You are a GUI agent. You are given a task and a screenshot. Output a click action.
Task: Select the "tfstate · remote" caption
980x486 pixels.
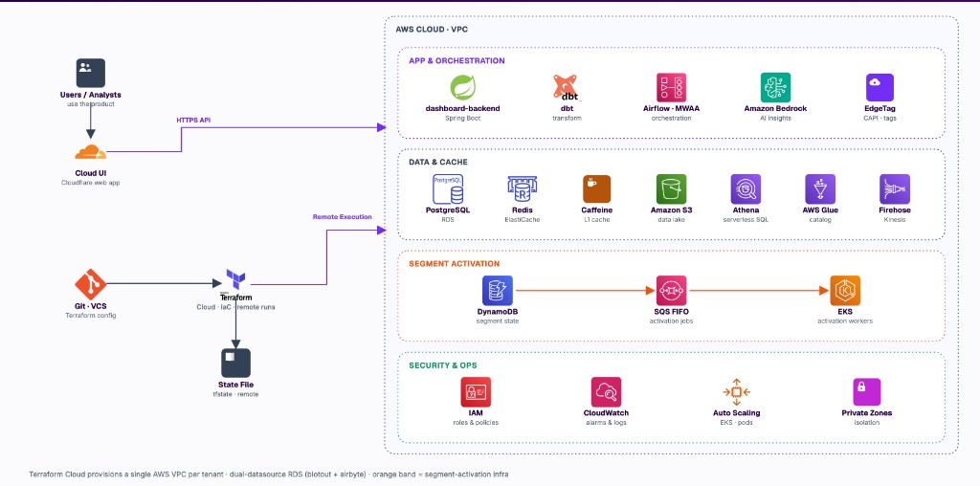coord(235,394)
